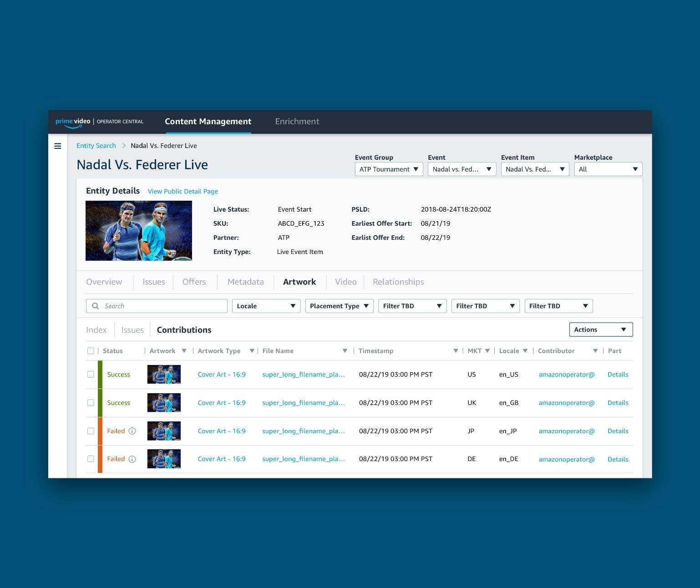Image resolution: width=700 pixels, height=588 pixels.
Task: Open Details link for US row
Action: pyautogui.click(x=618, y=375)
